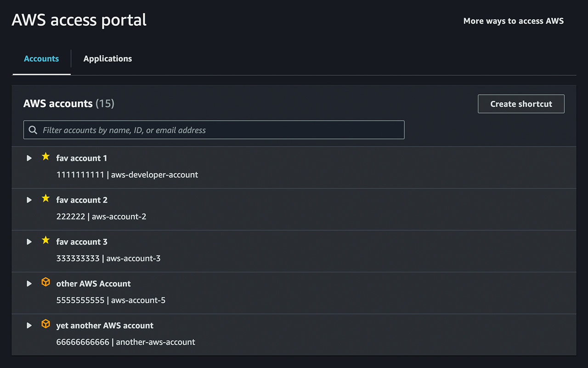Click the cube icon for yet another AWS account

click(45, 324)
